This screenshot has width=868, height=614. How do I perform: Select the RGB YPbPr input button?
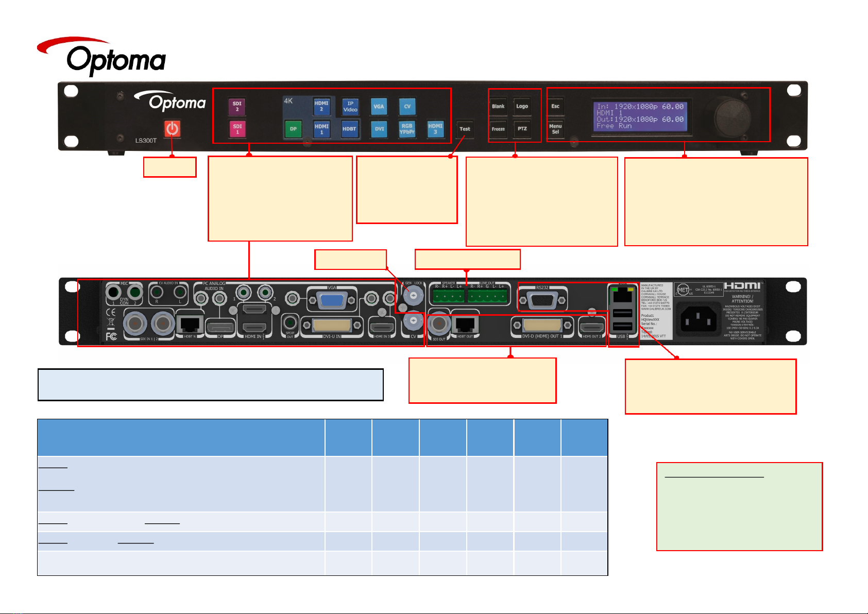[x=407, y=129]
